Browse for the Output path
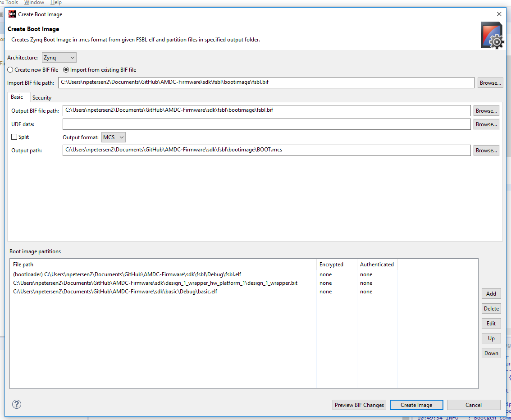This screenshot has height=420, width=511. (486, 150)
